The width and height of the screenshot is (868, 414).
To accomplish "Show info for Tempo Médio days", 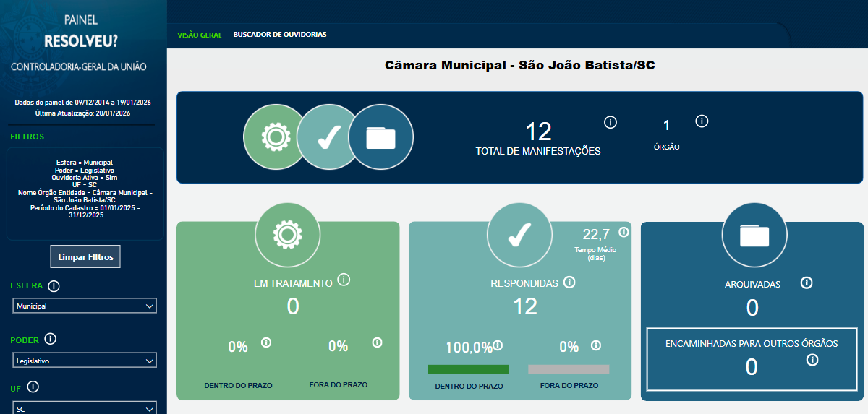I will (624, 232).
